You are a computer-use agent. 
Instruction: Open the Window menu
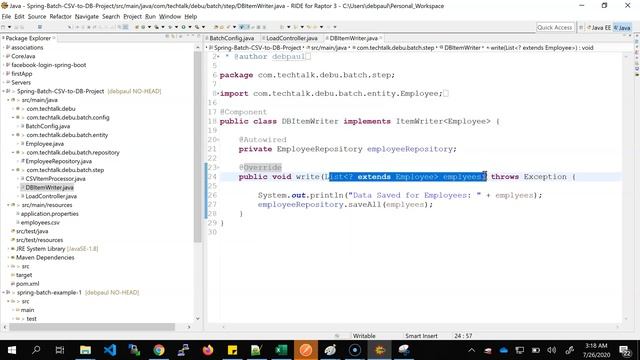click(170, 16)
